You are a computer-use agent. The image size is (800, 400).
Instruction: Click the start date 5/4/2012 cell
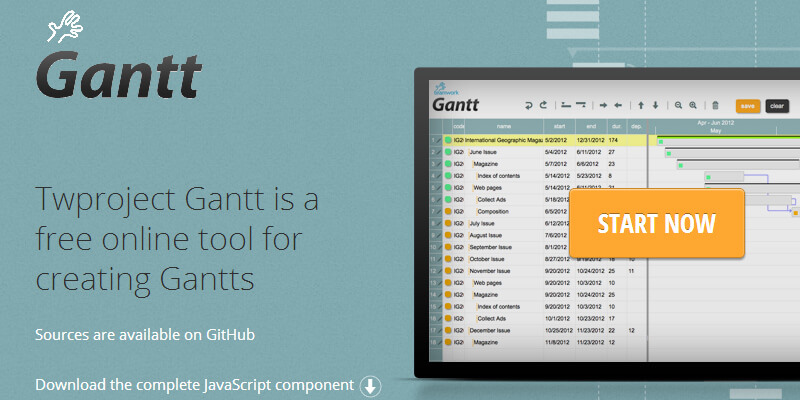tap(556, 152)
